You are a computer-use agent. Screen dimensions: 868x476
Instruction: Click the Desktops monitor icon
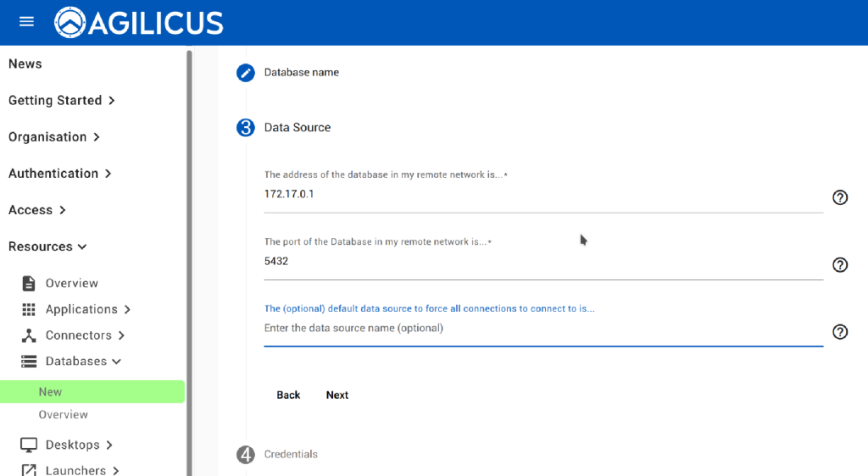(29, 445)
